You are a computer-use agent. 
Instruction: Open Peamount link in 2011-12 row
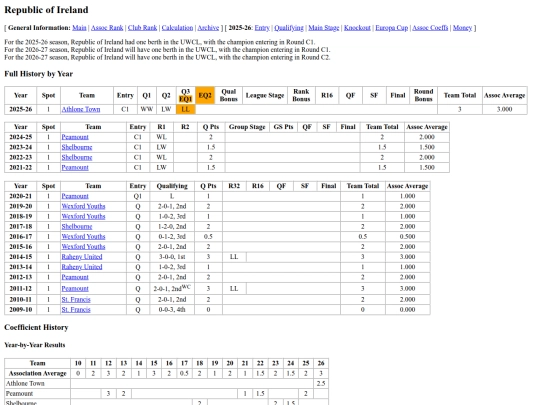coord(75,289)
